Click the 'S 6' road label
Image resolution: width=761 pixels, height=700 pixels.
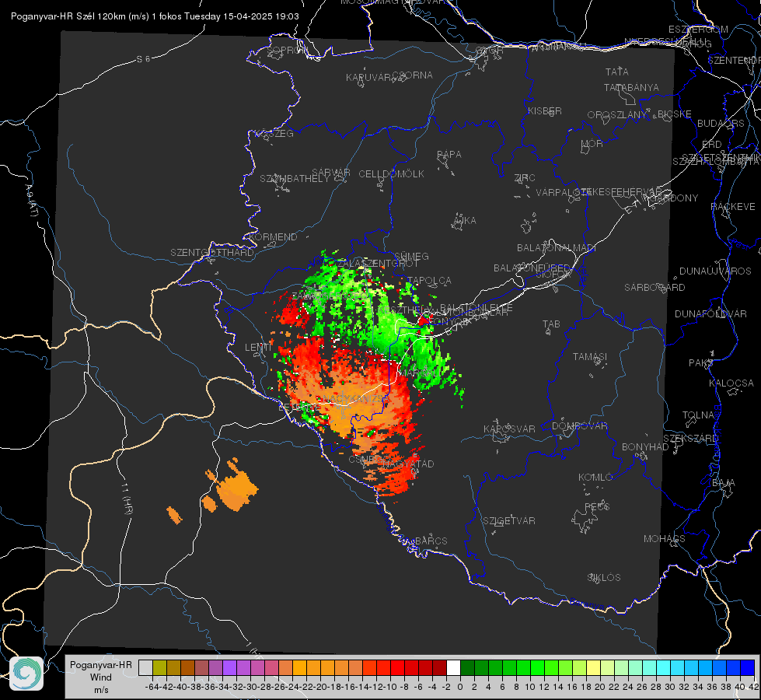point(143,59)
